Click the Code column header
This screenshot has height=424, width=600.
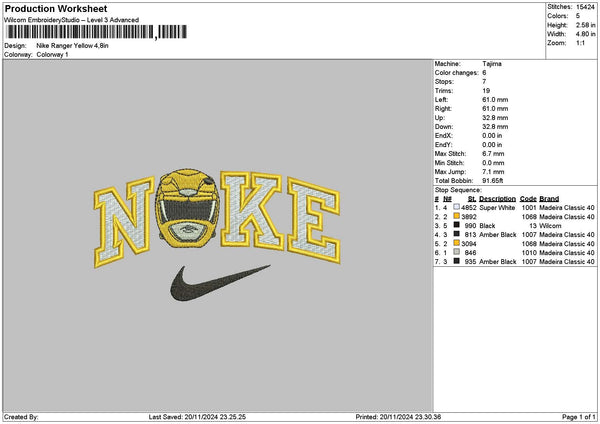[528, 199]
